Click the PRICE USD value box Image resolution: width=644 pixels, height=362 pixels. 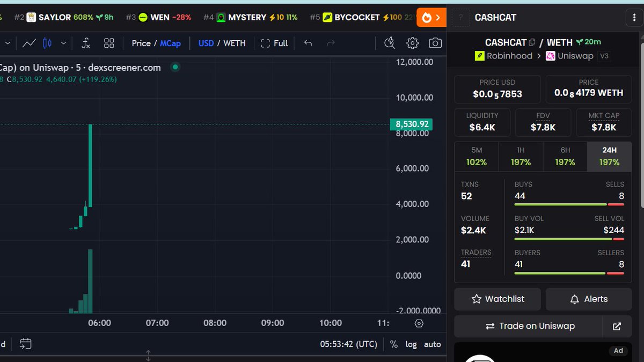pyautogui.click(x=497, y=89)
